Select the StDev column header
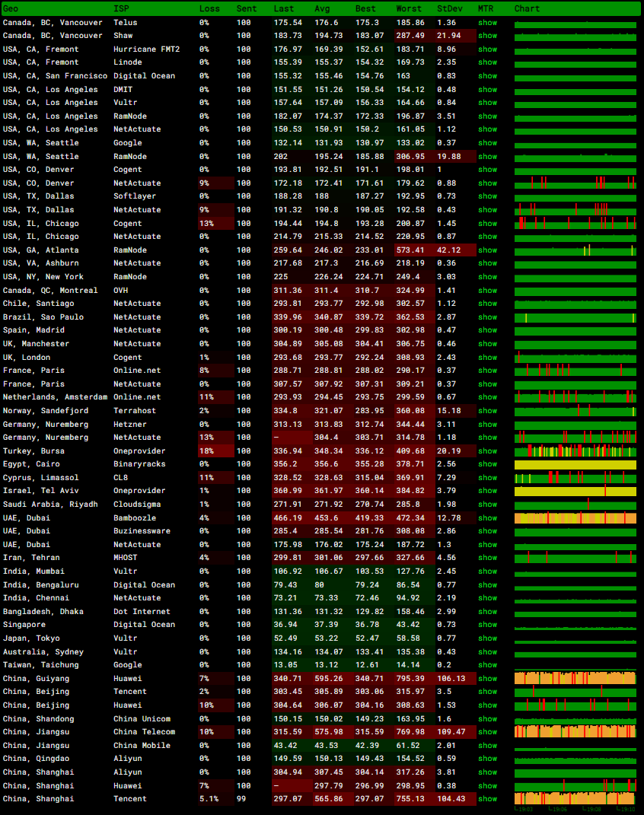 (448, 9)
